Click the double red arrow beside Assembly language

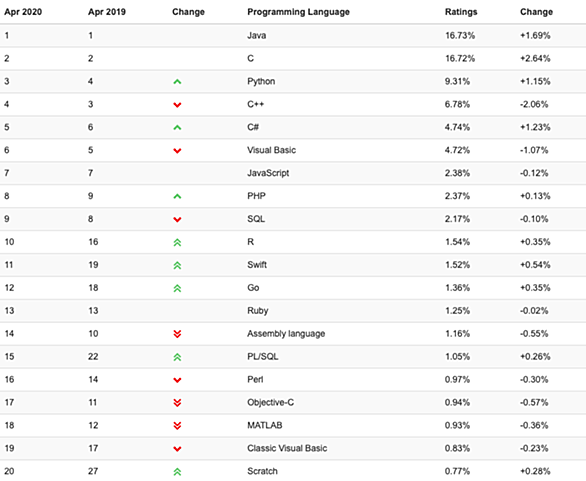(x=177, y=334)
